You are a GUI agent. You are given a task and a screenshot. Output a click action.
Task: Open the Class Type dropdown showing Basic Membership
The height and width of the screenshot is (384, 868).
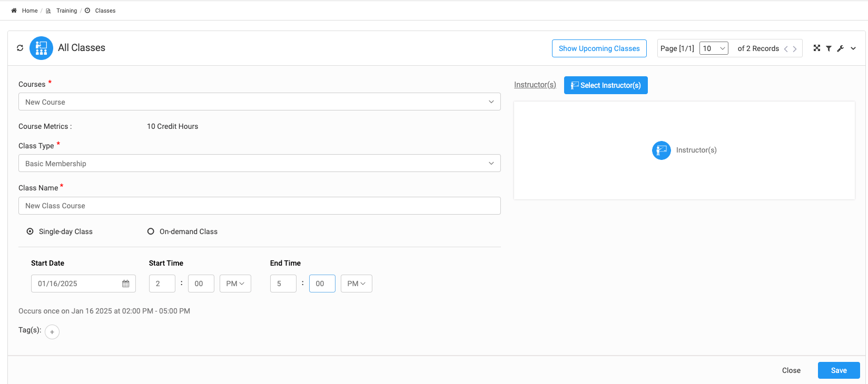coord(260,163)
